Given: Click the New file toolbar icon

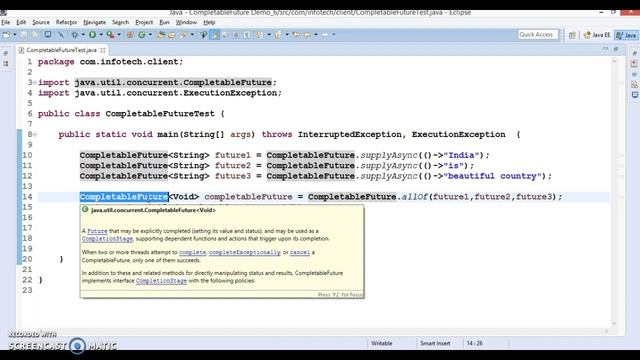Looking at the screenshot, I should (x=6, y=35).
